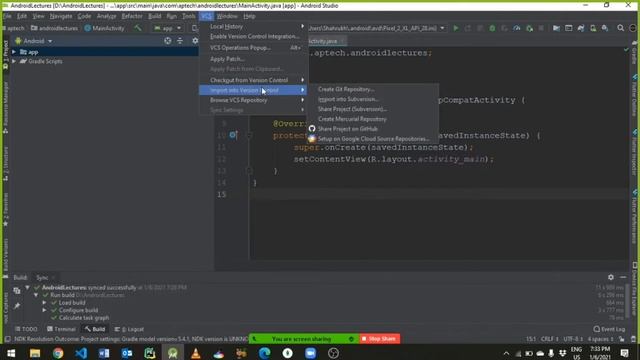Image resolution: width=640 pixels, height=360 pixels.
Task: Open VLC media player from taskbar
Action: pyautogui.click(x=196, y=353)
